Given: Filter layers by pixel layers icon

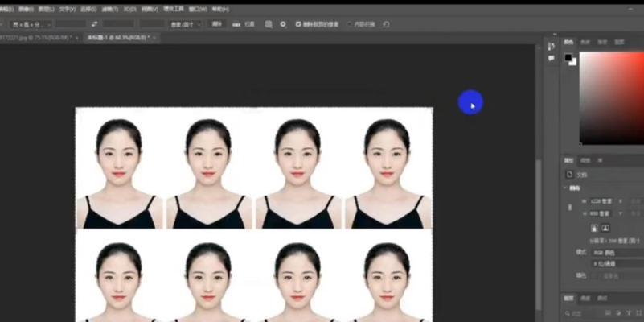Looking at the screenshot, I should [x=609, y=313].
